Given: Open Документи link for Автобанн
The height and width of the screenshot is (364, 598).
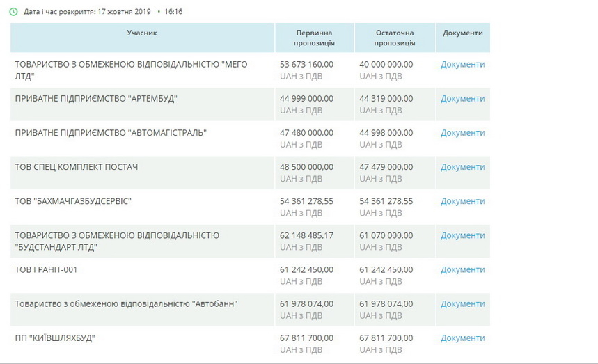Looking at the screenshot, I should tap(462, 303).
